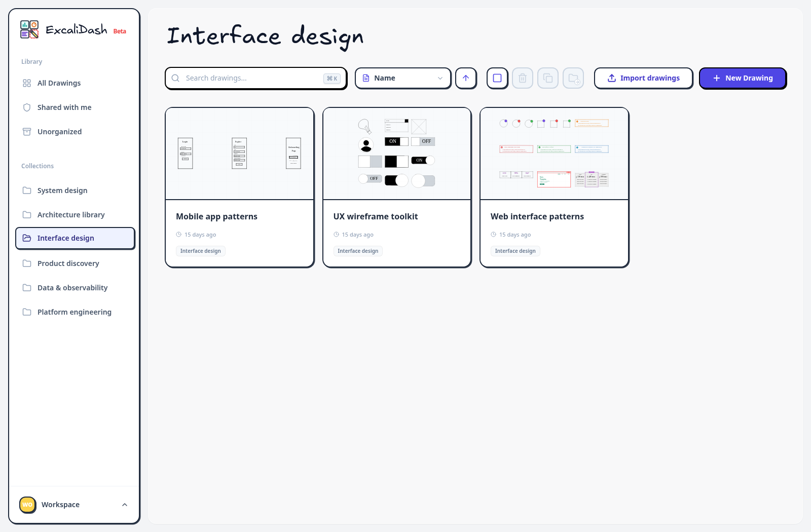This screenshot has width=811, height=532.
Task: Click inside the Search drawings field
Action: coord(256,78)
